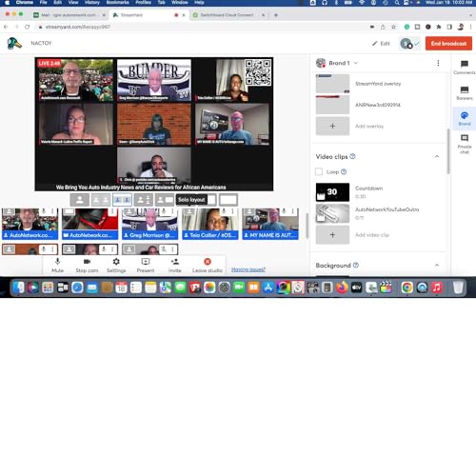Enable the Loop checkbox for video clips
Image resolution: width=476 pixels, height=476 pixels.
tap(319, 171)
